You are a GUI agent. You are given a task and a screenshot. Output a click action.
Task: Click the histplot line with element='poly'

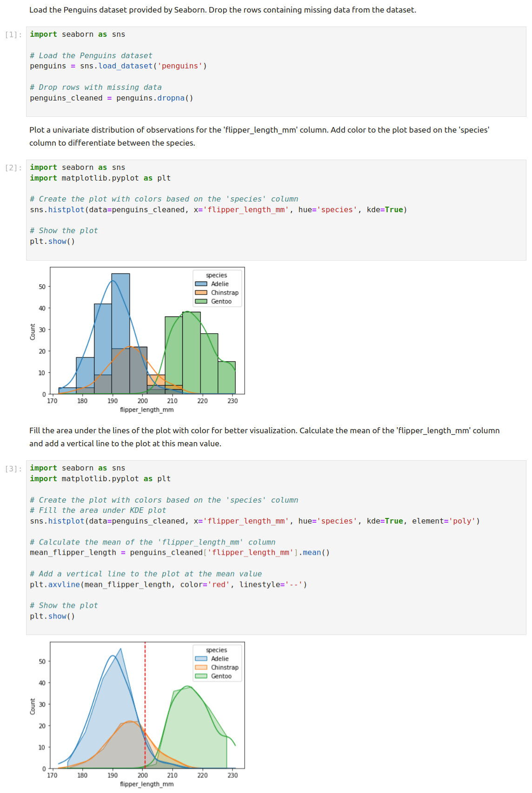point(254,521)
